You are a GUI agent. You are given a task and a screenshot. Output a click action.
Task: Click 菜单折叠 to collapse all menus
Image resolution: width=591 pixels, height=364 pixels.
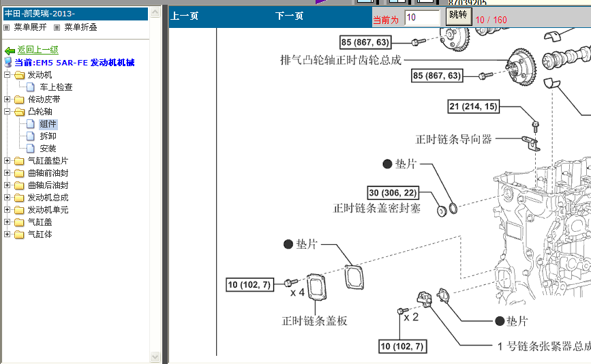(80, 27)
